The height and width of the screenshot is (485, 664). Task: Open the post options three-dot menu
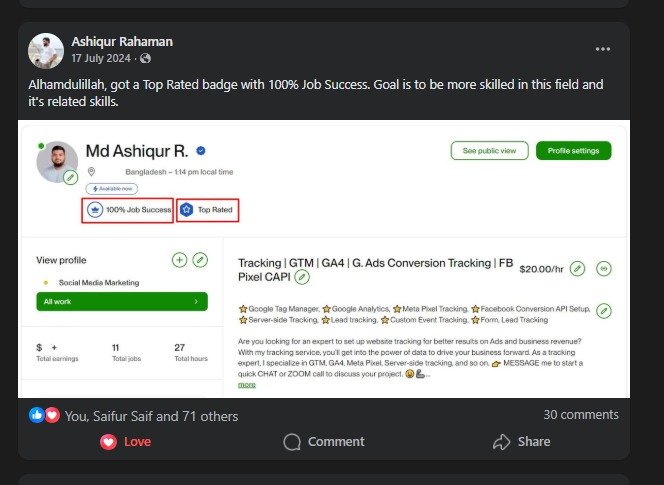[602, 49]
